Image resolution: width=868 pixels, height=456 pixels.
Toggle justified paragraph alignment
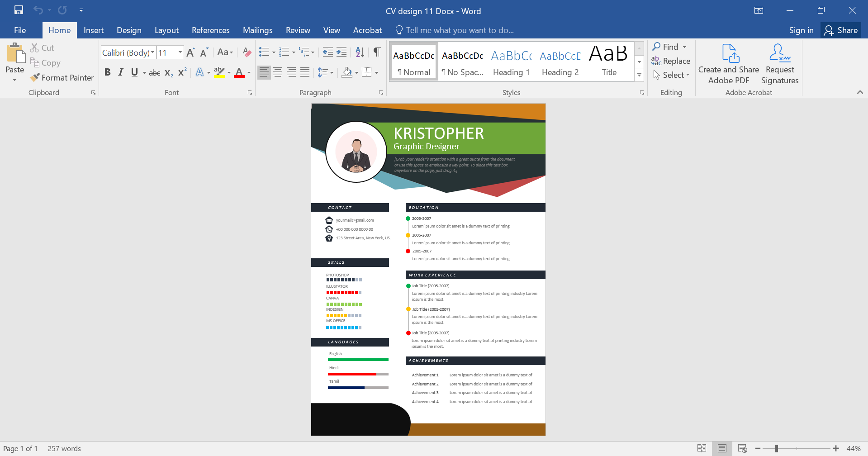point(304,72)
